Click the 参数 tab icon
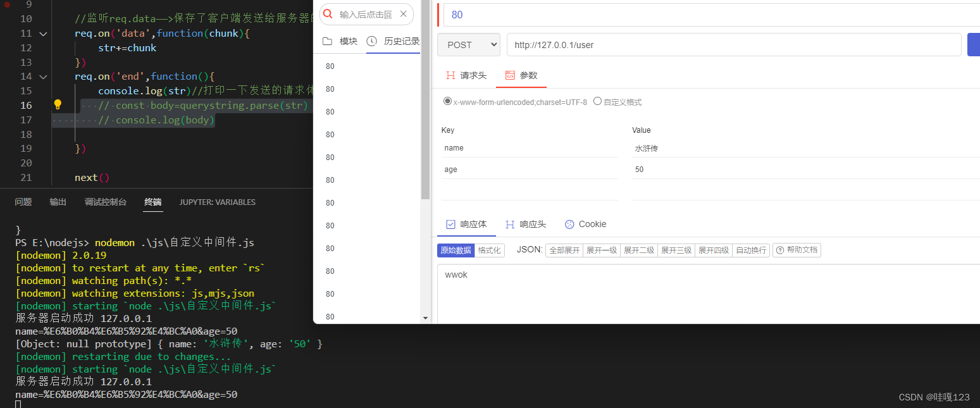 (510, 75)
